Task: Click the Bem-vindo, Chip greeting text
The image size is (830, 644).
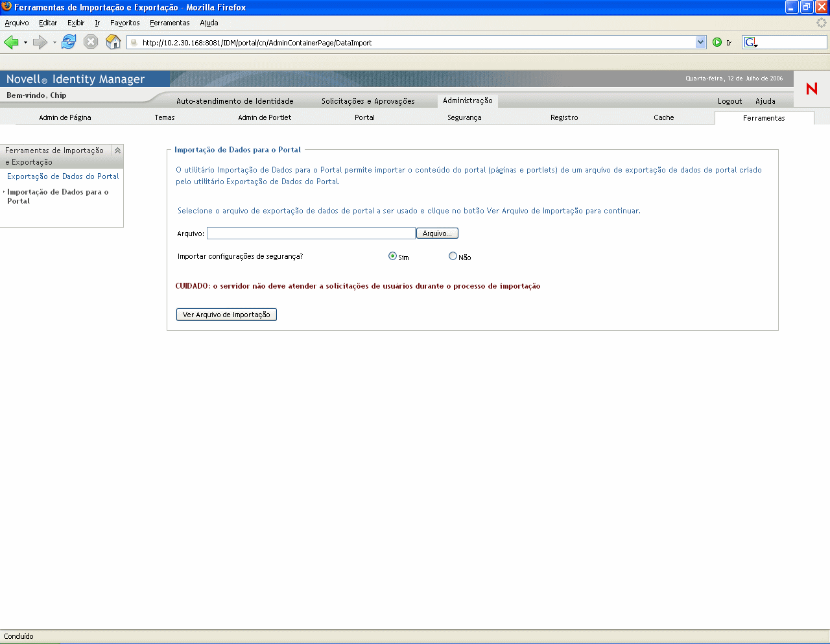Action: pos(36,95)
